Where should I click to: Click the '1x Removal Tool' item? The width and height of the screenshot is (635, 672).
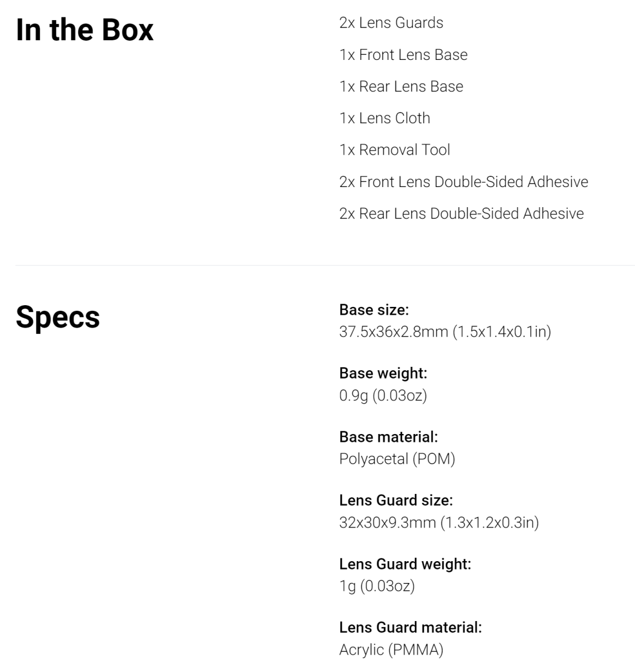394,150
